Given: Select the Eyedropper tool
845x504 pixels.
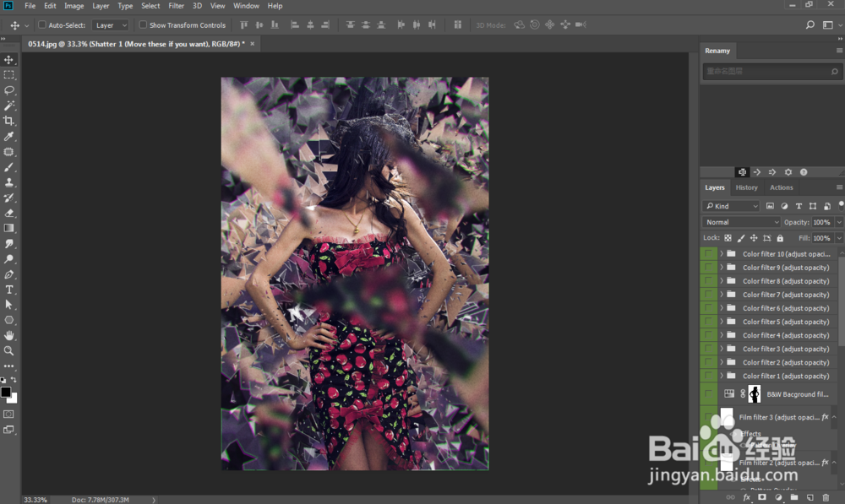Looking at the screenshot, I should pyautogui.click(x=9, y=136).
